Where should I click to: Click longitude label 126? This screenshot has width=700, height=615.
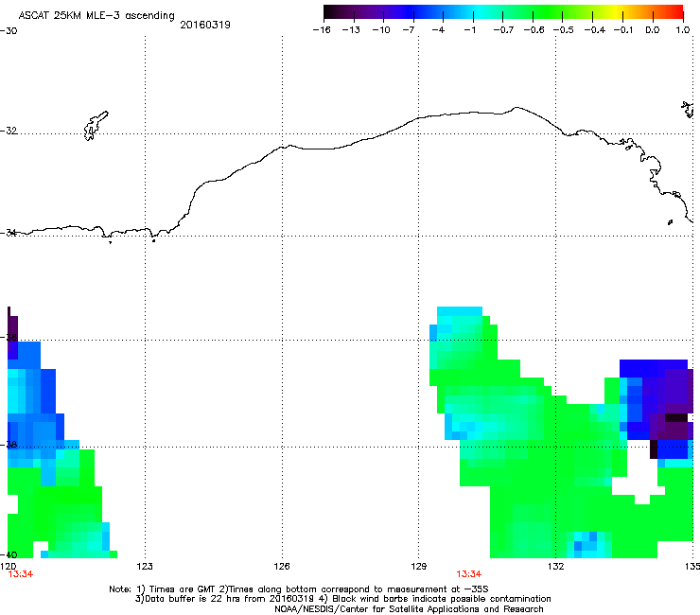coord(282,567)
